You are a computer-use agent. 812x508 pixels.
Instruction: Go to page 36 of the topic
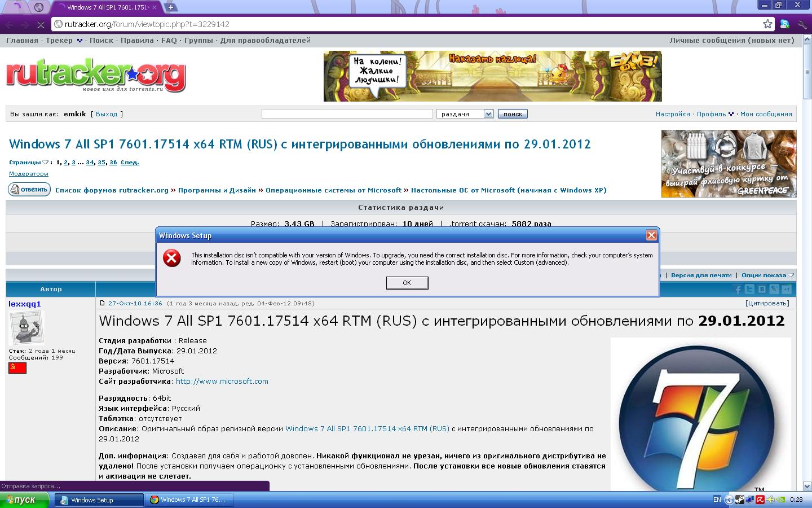(113, 163)
